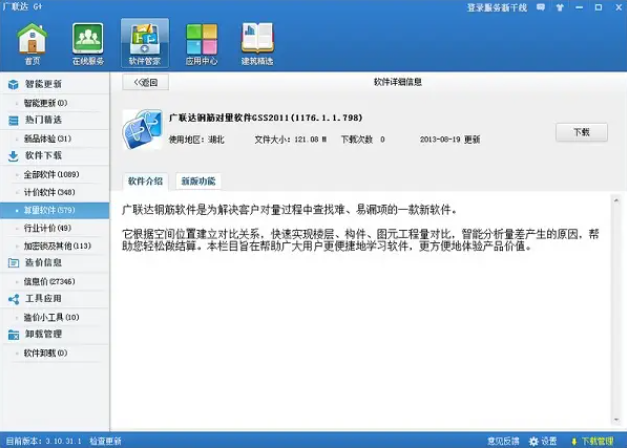Viewport: 627px width, 448px height.
Task: Open the message icon in title bar
Action: click(541, 7)
